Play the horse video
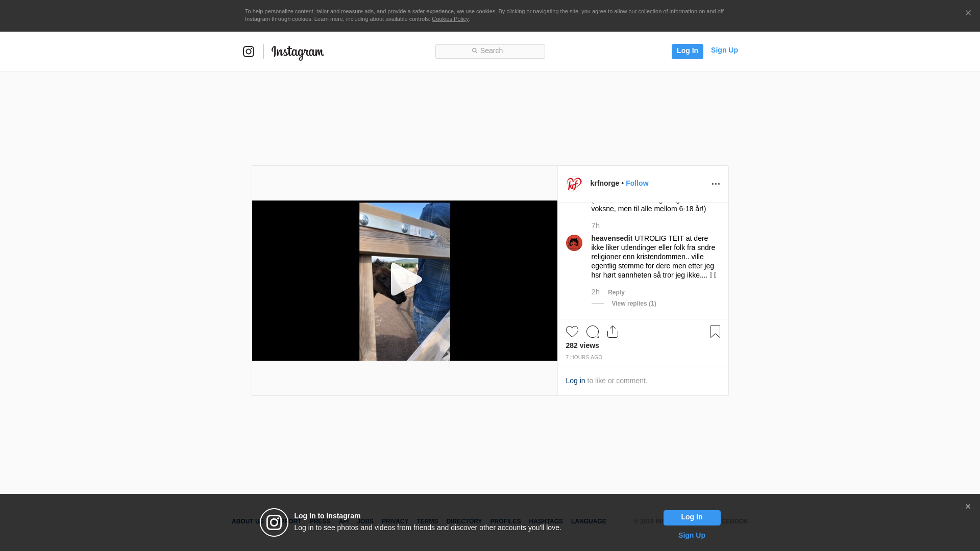 [406, 280]
